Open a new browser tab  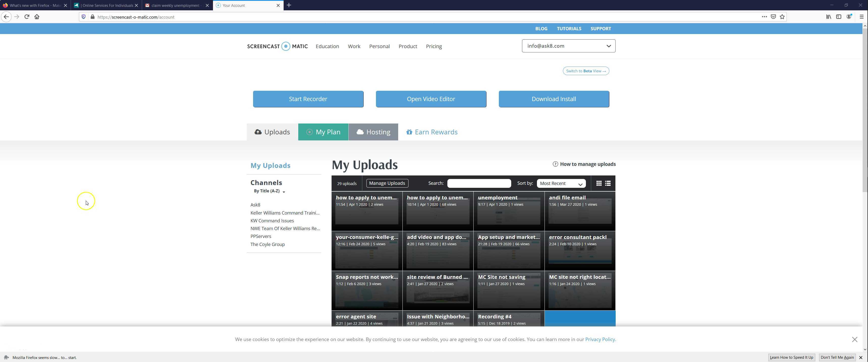pyautogui.click(x=289, y=5)
